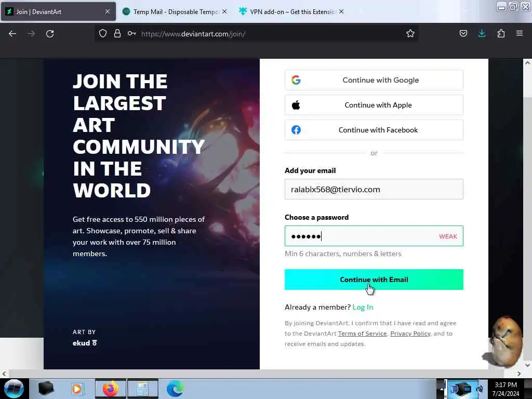
Task: Click the padlock site security icon
Action: (117, 33)
